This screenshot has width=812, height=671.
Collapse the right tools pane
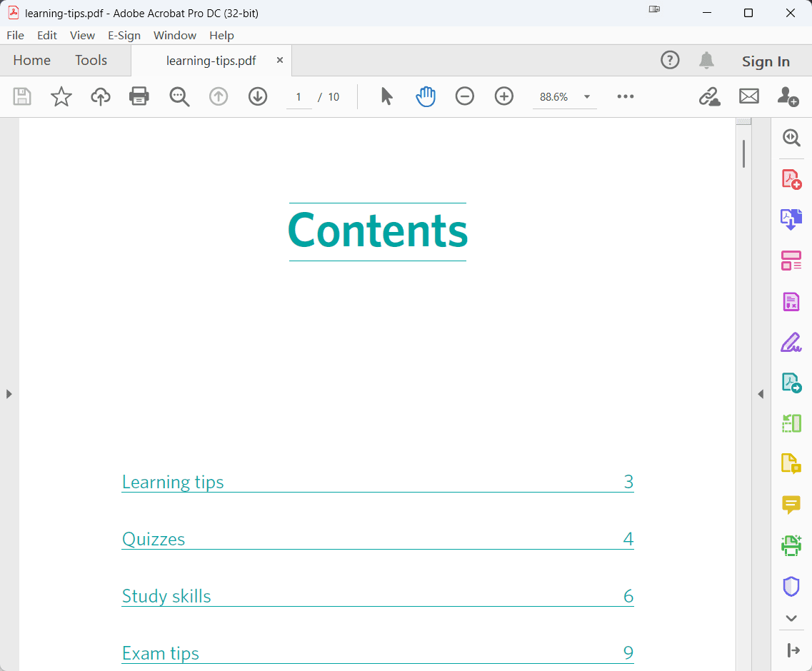coord(761,394)
